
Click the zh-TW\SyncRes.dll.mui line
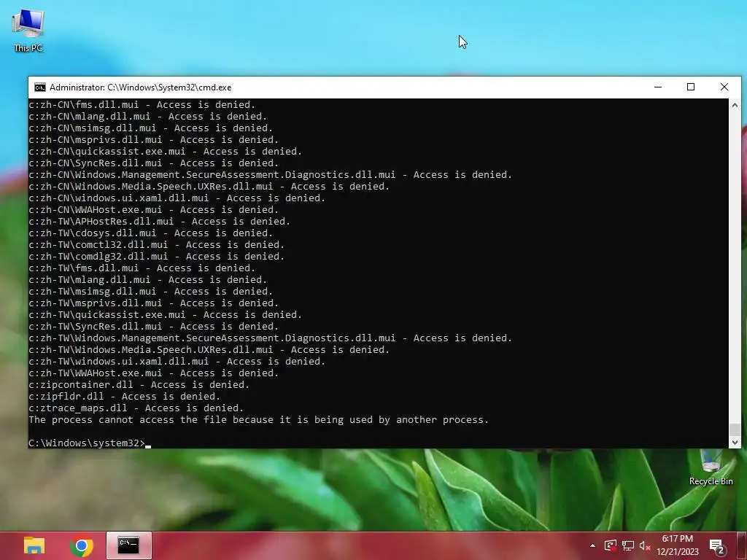[x=153, y=326]
